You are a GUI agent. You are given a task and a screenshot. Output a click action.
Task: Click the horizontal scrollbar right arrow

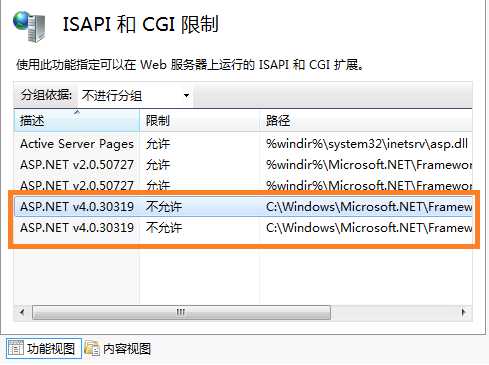(464, 312)
